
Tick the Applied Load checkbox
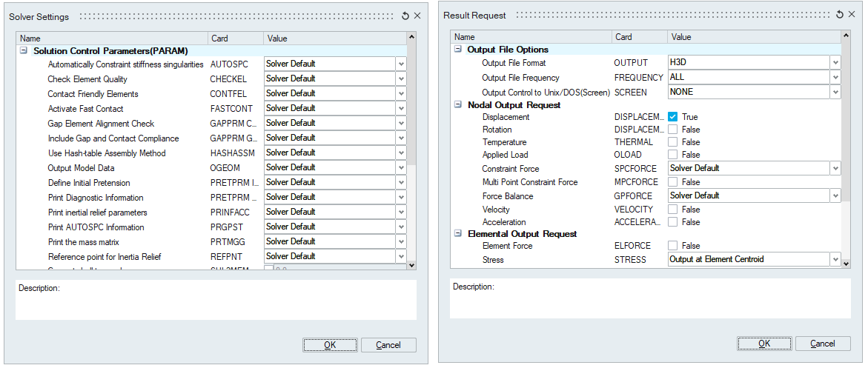point(673,155)
